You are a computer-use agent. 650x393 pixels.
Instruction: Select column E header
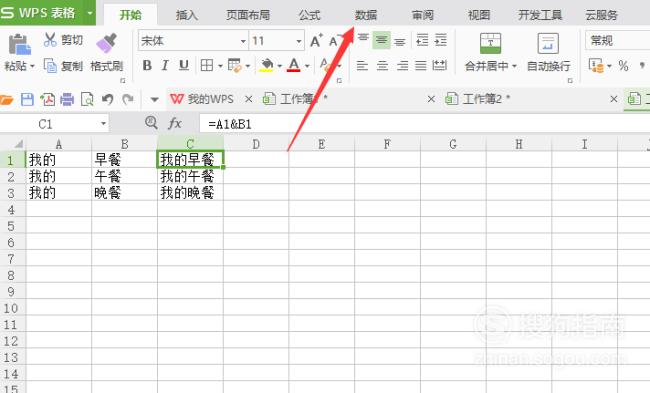(321, 144)
